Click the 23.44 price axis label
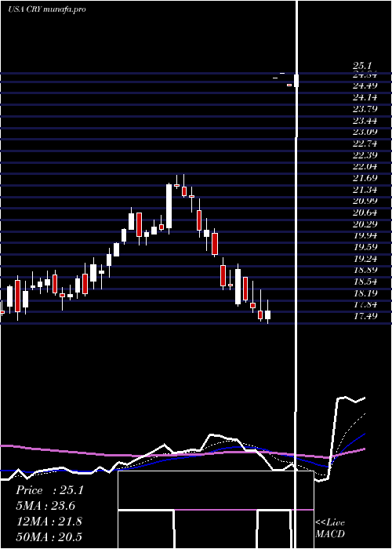 pyautogui.click(x=365, y=121)
